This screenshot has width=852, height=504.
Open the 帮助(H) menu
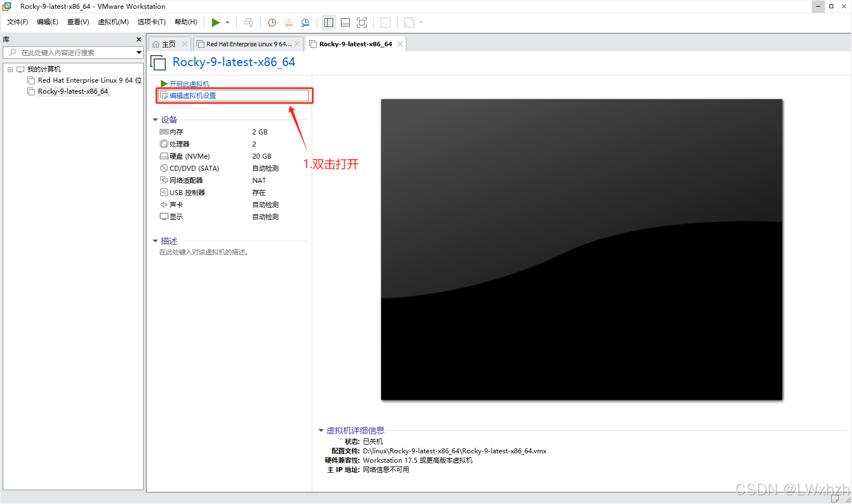186,22
